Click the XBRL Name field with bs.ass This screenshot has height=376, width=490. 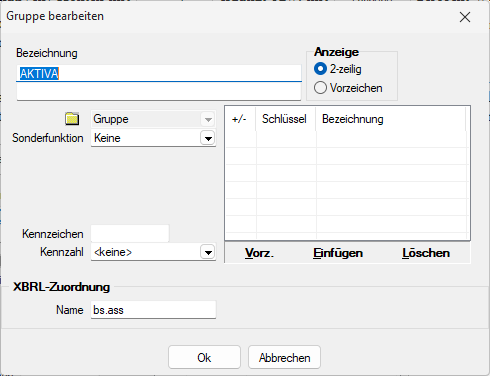[153, 310]
